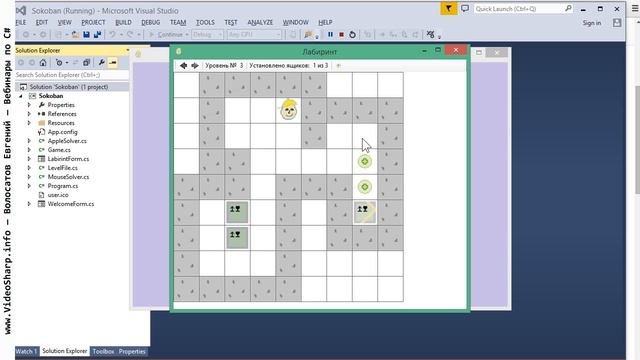The width and height of the screenshot is (640, 360).
Task: Select Program.cs in Solution Explorer
Action: [x=63, y=186]
